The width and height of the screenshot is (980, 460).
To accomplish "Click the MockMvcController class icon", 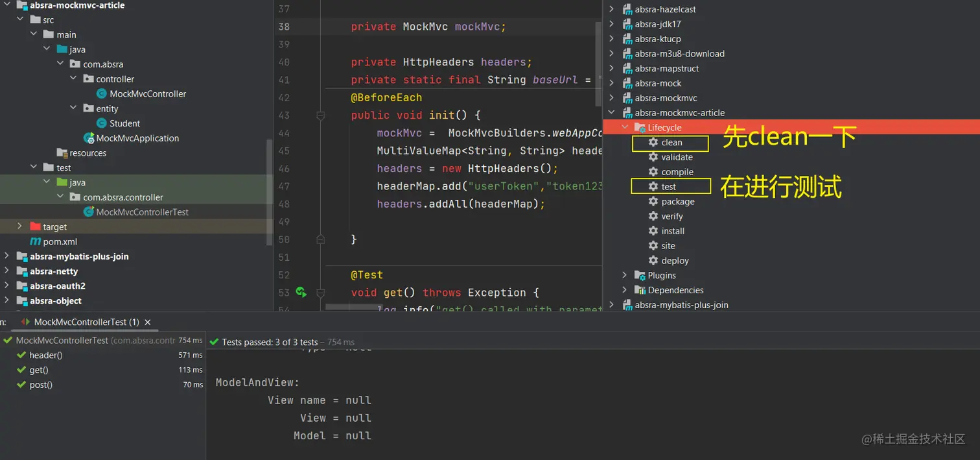I will (102, 94).
